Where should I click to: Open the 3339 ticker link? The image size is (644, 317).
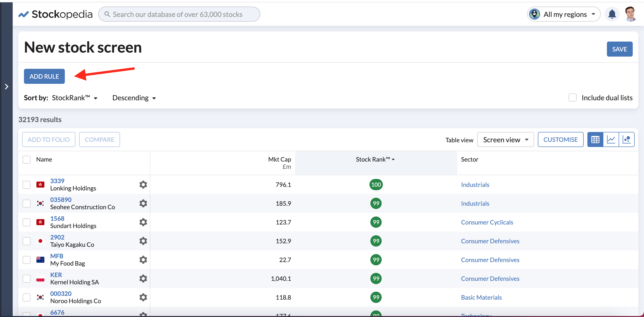(x=57, y=181)
